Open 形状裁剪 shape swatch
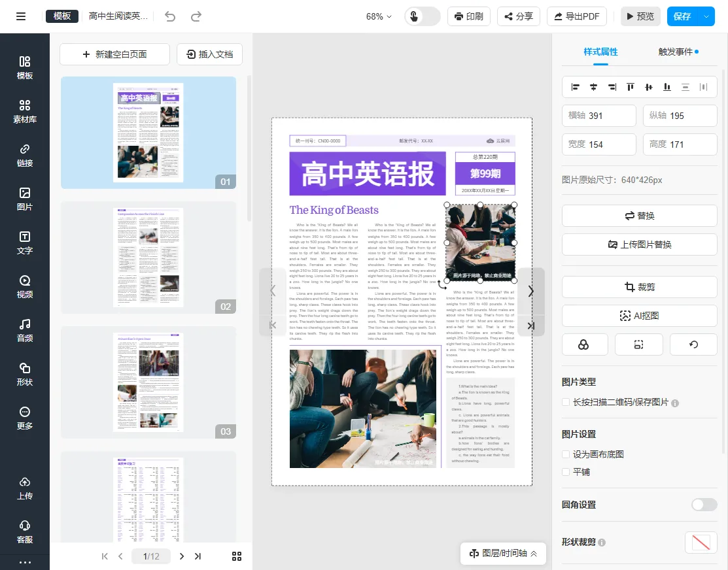 click(701, 542)
